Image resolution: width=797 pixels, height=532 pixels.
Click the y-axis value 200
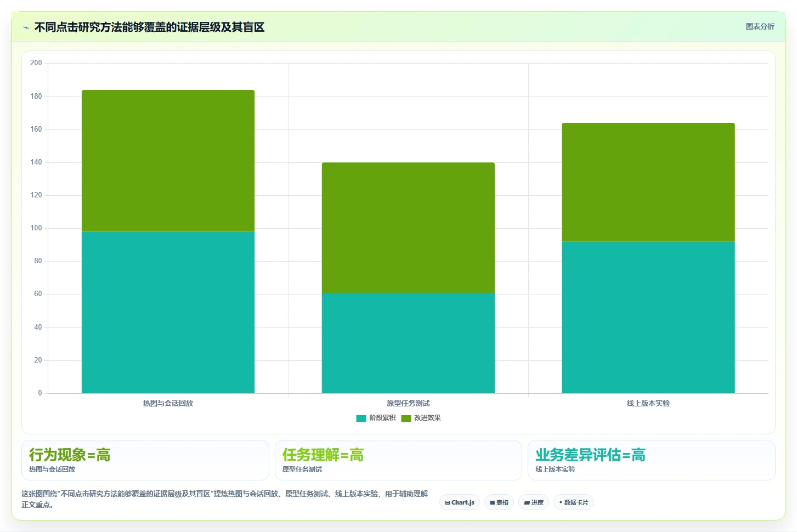point(36,63)
